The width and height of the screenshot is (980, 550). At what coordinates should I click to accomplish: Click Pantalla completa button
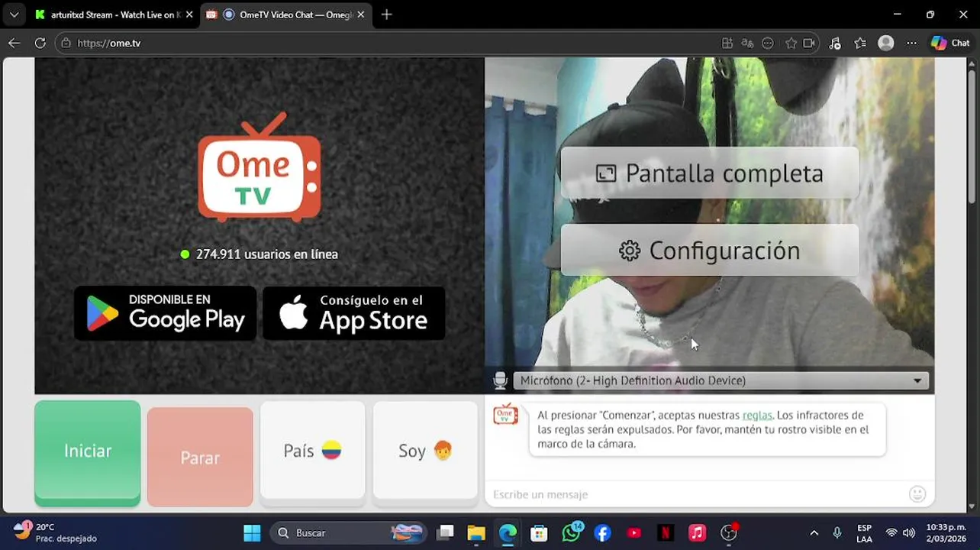tap(710, 173)
